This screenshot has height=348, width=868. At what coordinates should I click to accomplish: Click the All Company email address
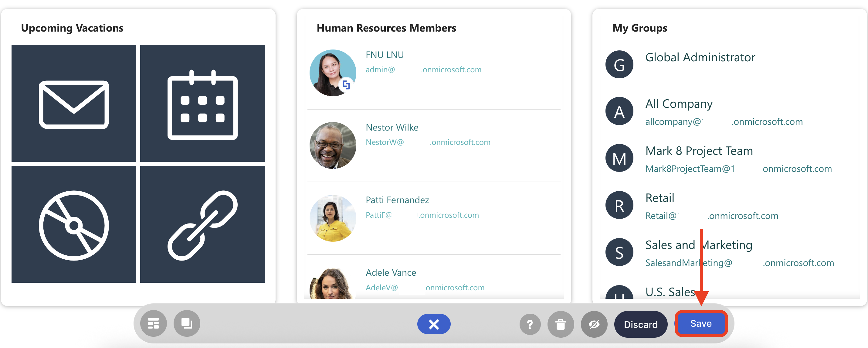724,122
